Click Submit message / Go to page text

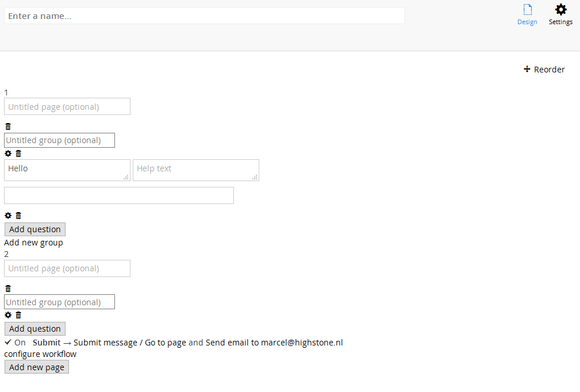[130, 343]
